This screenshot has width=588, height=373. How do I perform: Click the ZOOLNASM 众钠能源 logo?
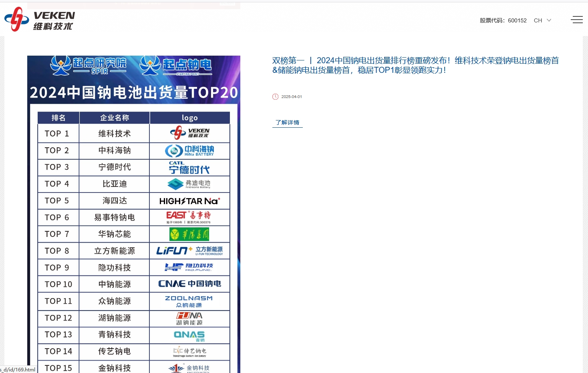pyautogui.click(x=189, y=301)
